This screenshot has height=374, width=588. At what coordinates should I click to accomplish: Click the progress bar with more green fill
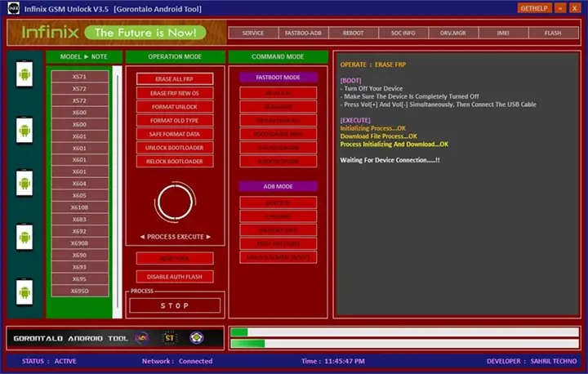pos(404,343)
